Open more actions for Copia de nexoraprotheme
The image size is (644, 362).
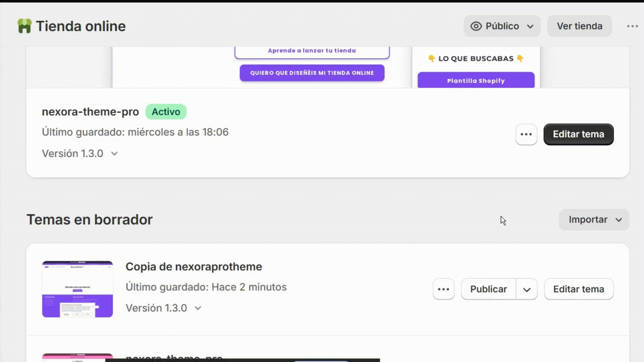pos(443,289)
